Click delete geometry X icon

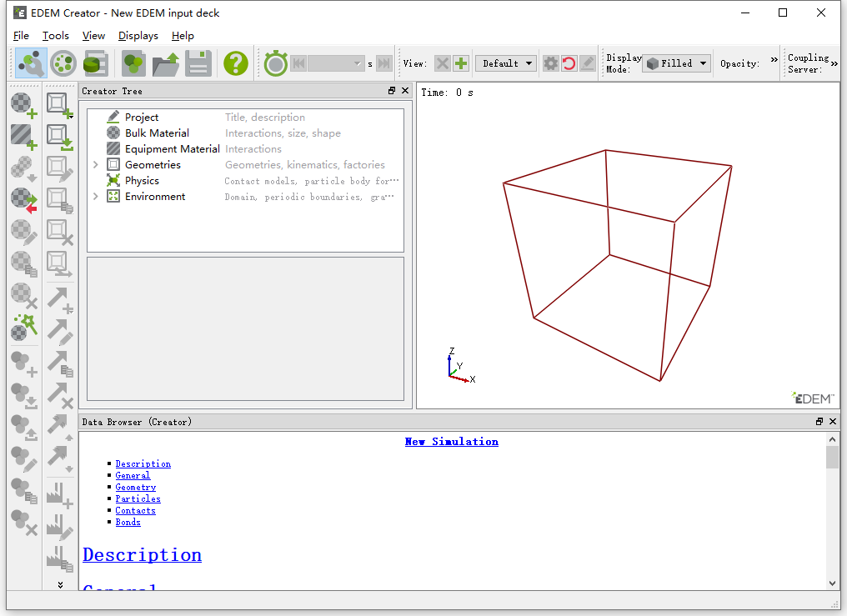[x=59, y=233]
